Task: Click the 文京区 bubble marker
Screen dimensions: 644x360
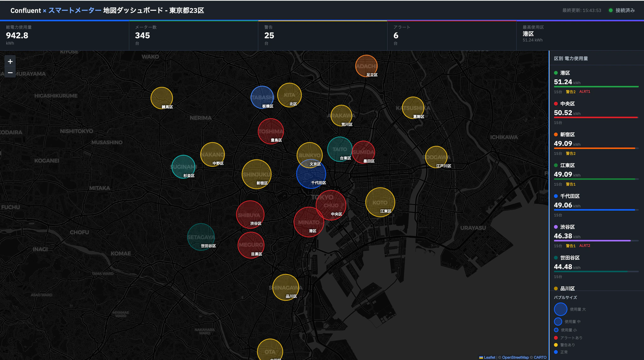Action: coord(310,155)
